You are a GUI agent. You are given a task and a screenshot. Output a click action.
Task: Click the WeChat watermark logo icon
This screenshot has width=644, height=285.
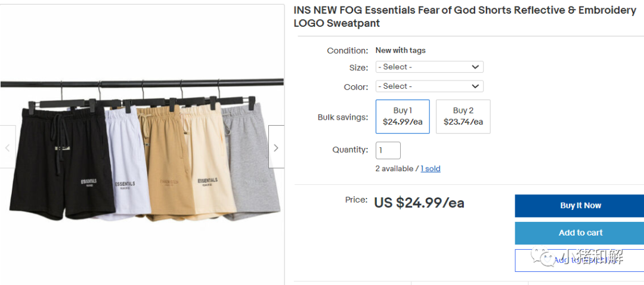[543, 256]
